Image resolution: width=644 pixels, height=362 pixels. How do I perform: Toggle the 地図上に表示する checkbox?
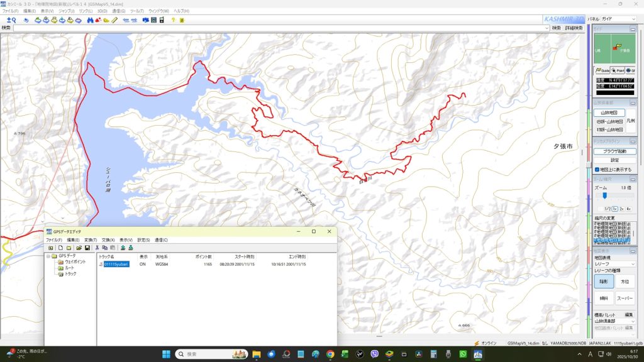coord(597,169)
